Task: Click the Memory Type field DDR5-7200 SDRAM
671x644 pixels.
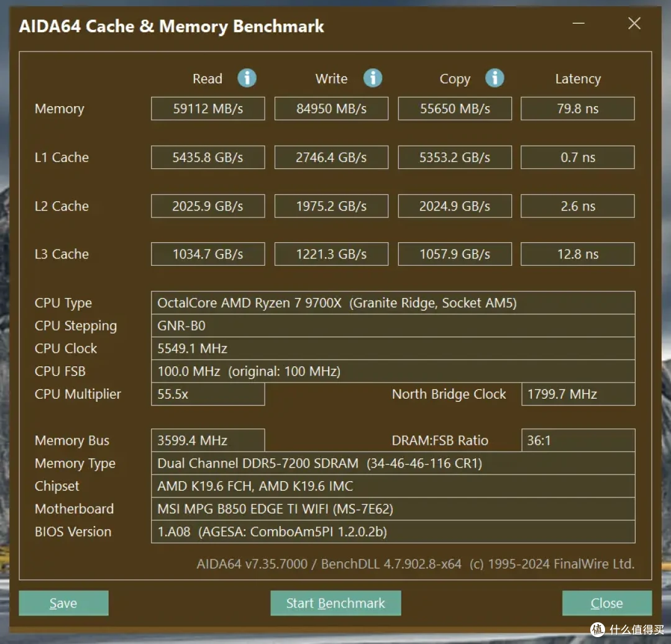Action: pyautogui.click(x=393, y=463)
